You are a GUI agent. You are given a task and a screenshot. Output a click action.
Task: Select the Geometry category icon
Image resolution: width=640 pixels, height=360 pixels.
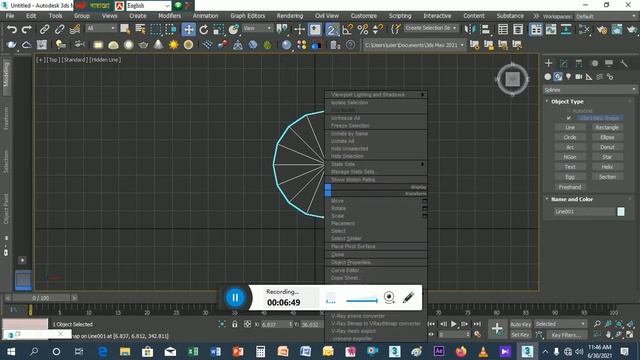pyautogui.click(x=548, y=77)
